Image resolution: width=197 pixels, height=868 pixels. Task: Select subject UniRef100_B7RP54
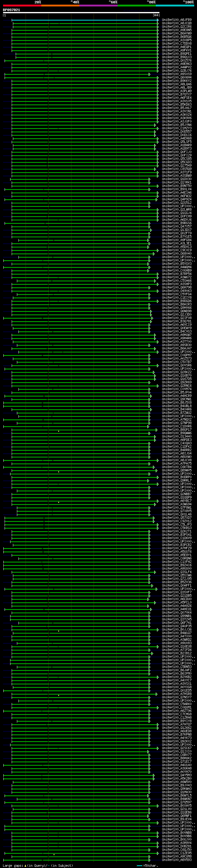(x=177, y=274)
